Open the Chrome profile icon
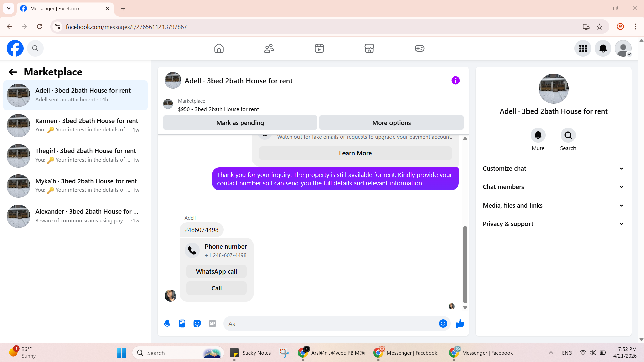This screenshot has height=362, width=644. (620, 27)
